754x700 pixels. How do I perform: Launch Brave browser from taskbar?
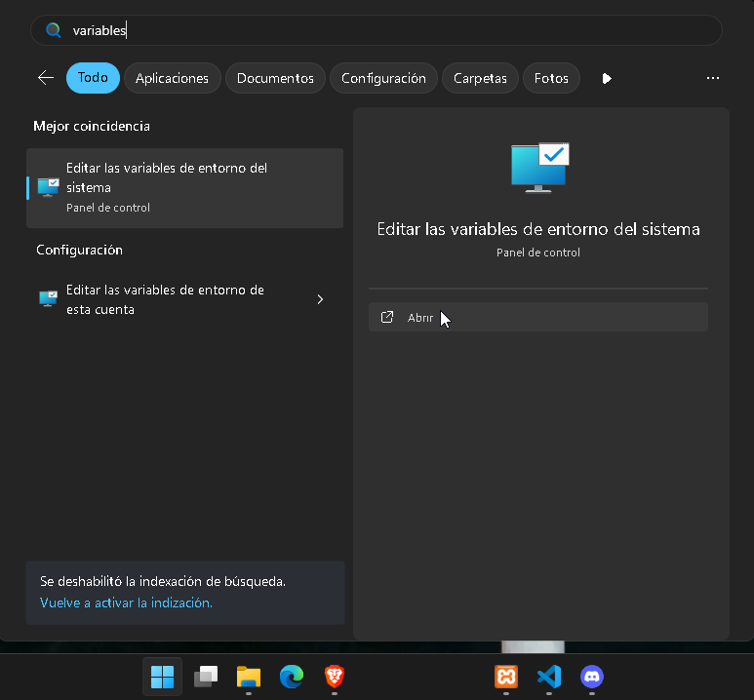(335, 677)
